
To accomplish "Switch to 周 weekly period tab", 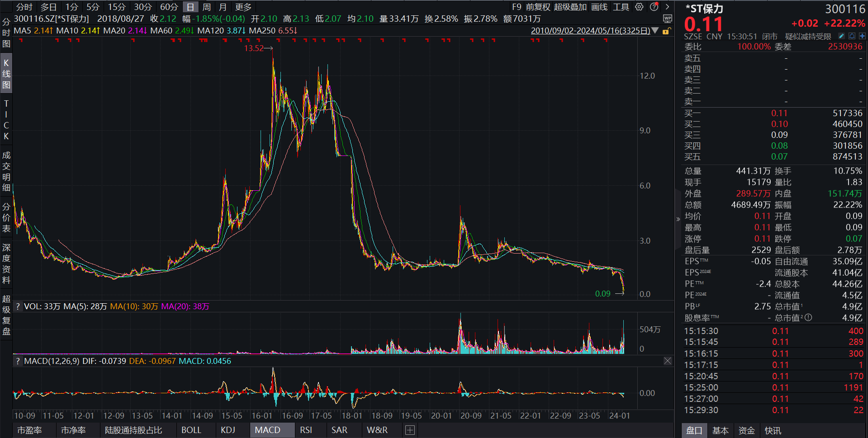I will (x=207, y=7).
